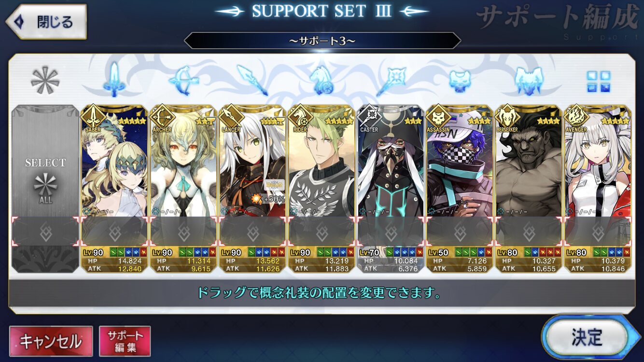
Task: Click the キャンセル cancel button
Action: click(51, 341)
